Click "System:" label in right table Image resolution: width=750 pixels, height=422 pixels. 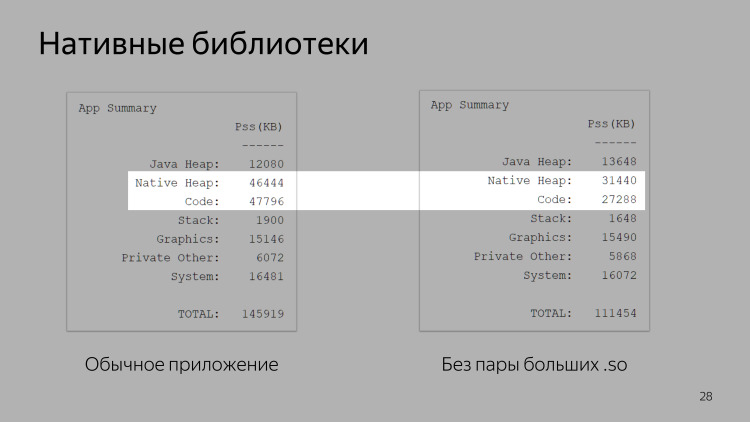tap(548, 275)
